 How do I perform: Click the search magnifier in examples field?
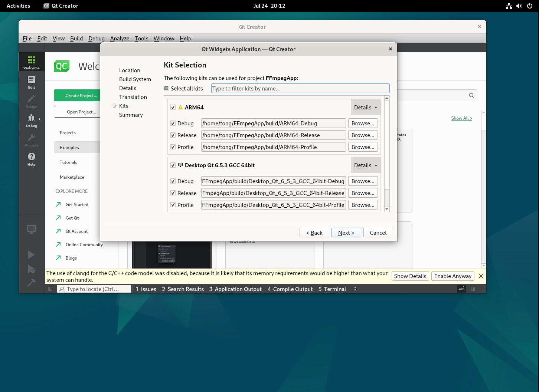pos(471,95)
